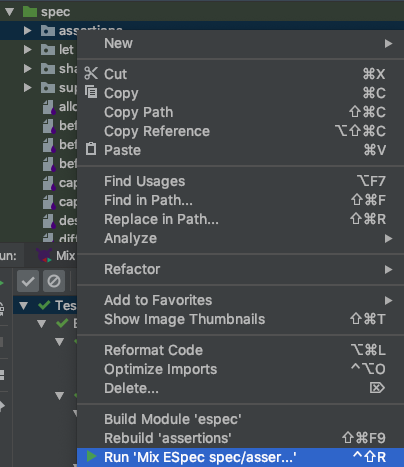This screenshot has height=467, width=404.
Task: Select Reformat Code
Action: (240, 350)
